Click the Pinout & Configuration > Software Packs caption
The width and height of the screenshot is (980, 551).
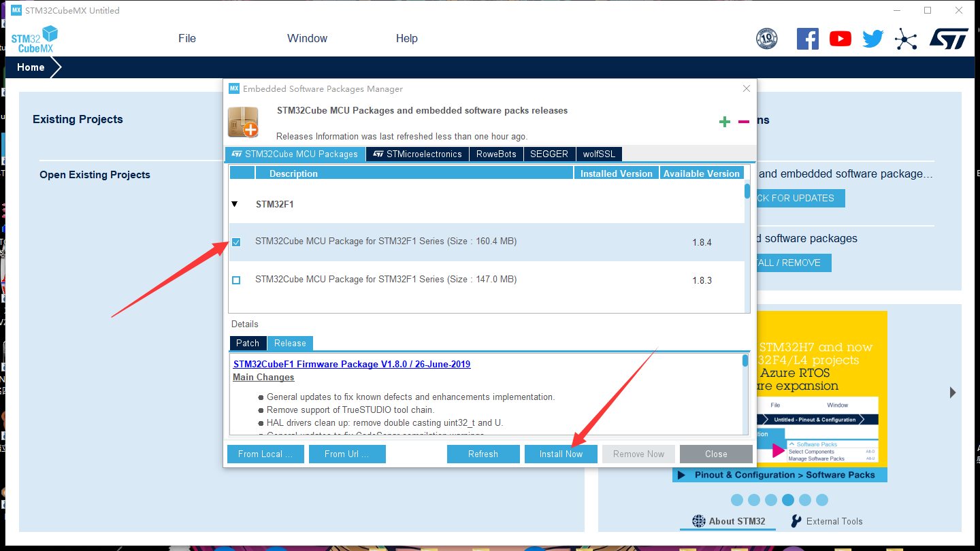[785, 475]
